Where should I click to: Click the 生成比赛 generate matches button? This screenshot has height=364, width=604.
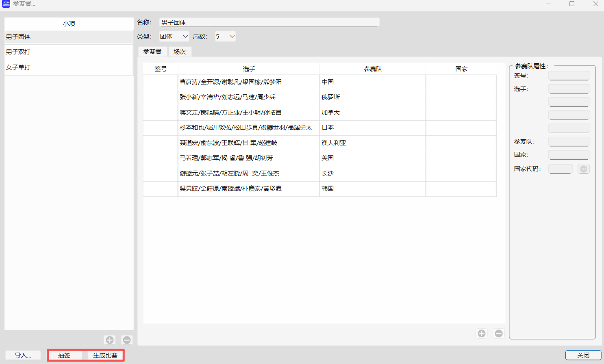click(105, 355)
